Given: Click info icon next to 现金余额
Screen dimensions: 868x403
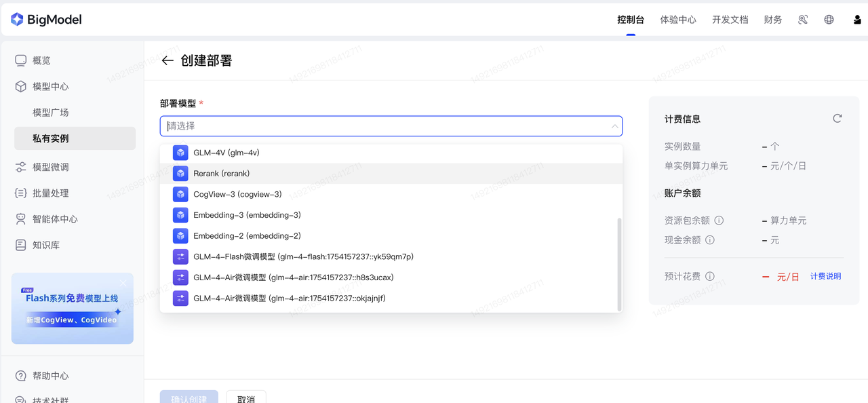Looking at the screenshot, I should click(x=709, y=239).
